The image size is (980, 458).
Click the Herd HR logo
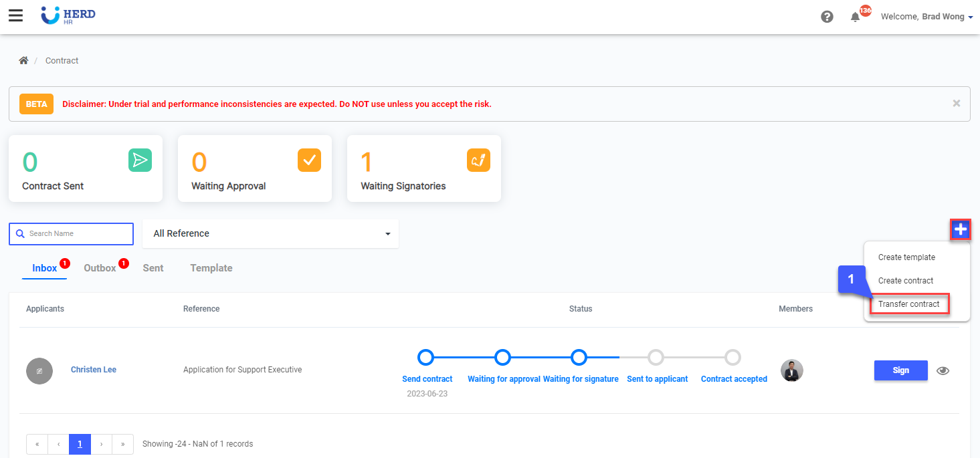[68, 15]
